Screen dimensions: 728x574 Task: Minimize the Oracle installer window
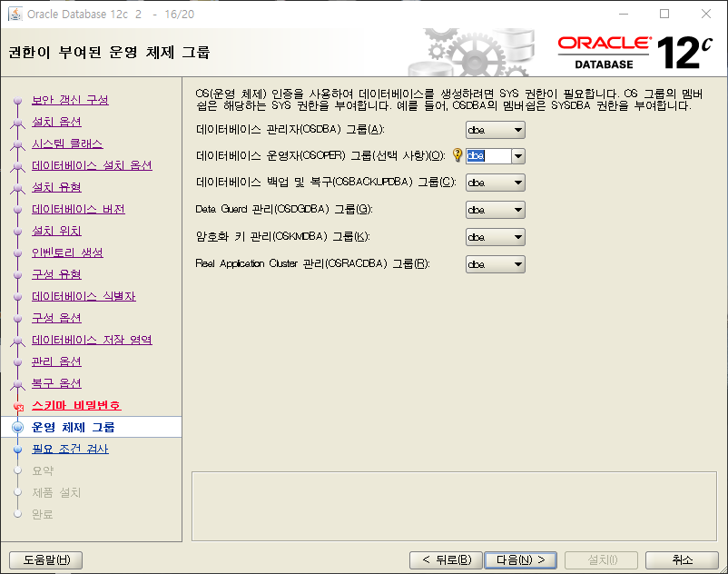point(624,14)
